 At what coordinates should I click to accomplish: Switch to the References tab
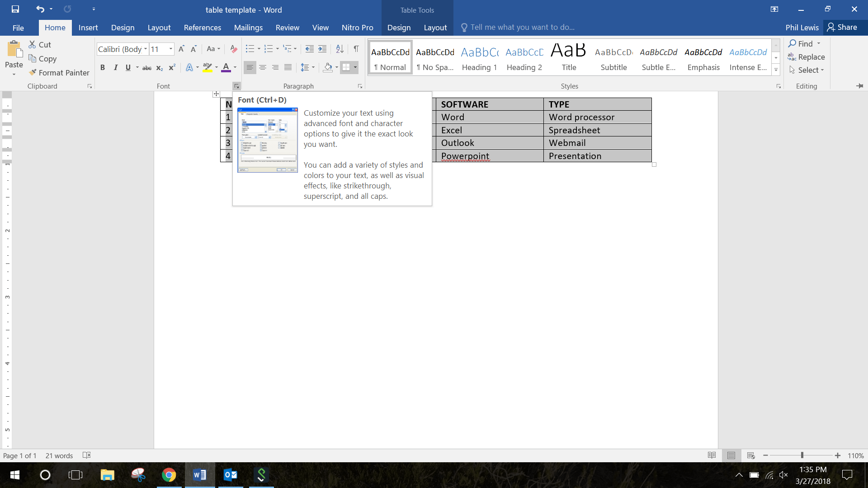[202, 28]
